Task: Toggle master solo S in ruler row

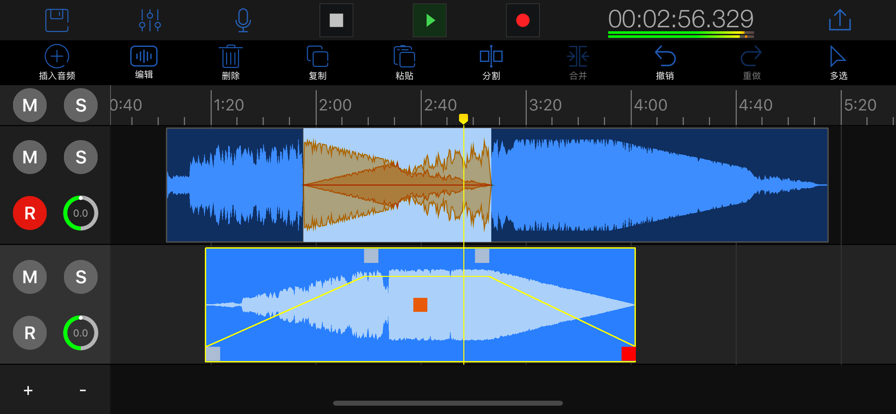Action: pyautogui.click(x=81, y=105)
